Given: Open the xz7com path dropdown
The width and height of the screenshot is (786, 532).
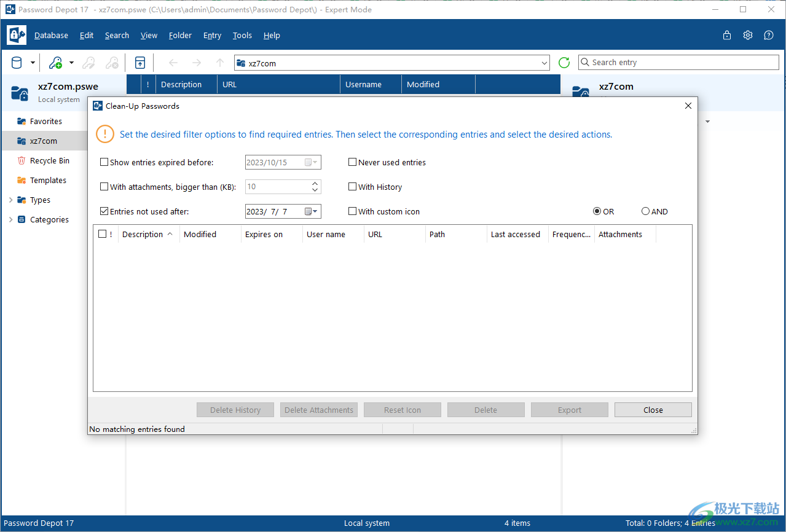Looking at the screenshot, I should (544, 63).
